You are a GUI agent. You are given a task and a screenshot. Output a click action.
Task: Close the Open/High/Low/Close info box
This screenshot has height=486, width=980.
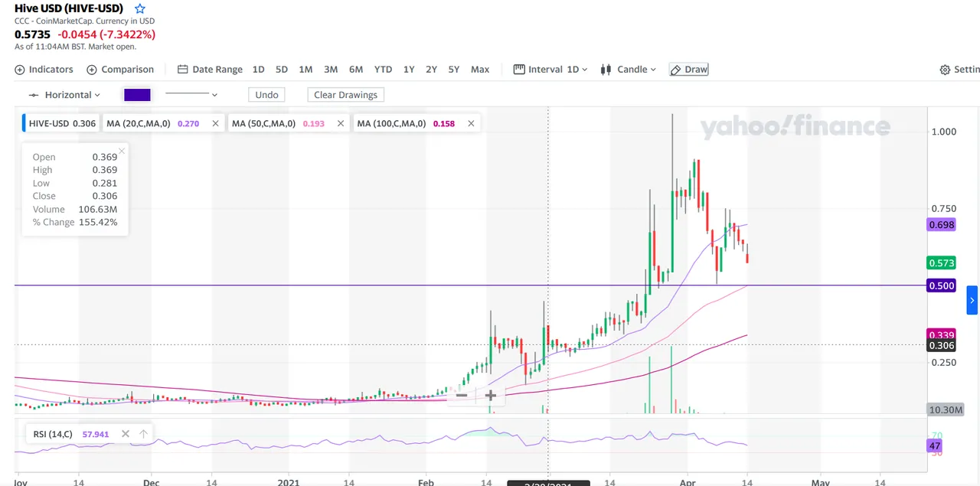click(122, 151)
